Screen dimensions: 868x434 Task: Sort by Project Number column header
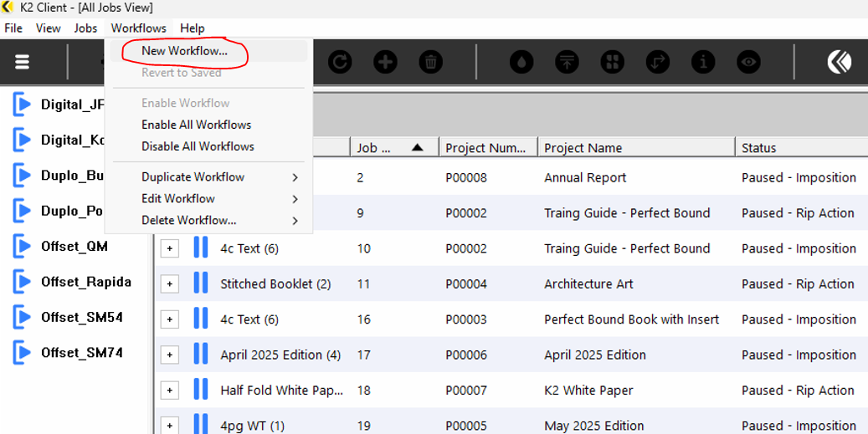tap(488, 148)
